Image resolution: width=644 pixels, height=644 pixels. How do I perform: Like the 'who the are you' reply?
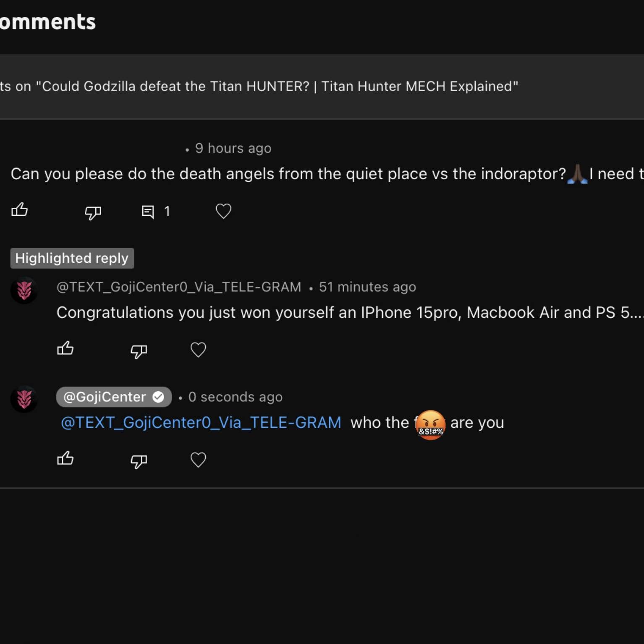click(65, 458)
